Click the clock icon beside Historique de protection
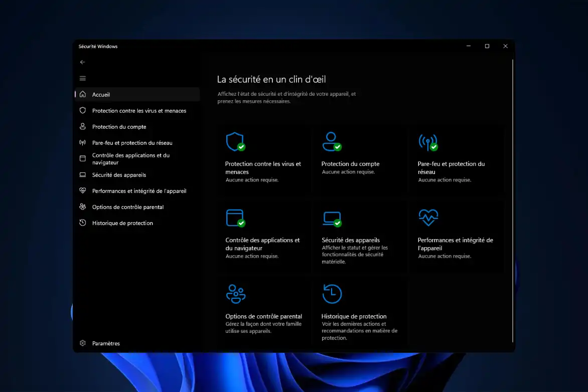This screenshot has height=392, width=588. click(82, 223)
